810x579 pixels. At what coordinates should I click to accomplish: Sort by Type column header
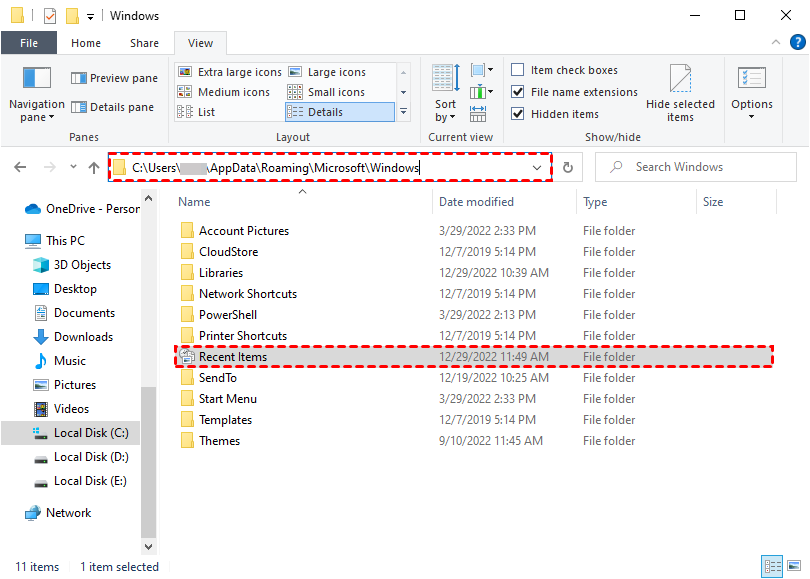(636, 201)
